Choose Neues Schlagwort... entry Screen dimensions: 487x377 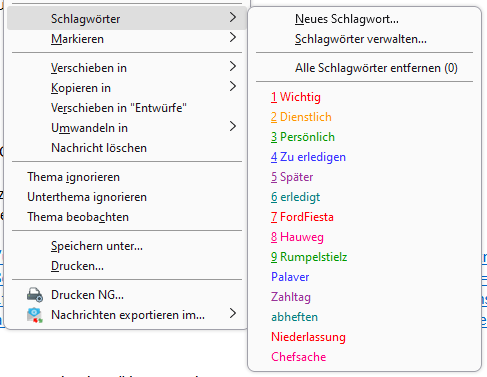[x=347, y=19]
